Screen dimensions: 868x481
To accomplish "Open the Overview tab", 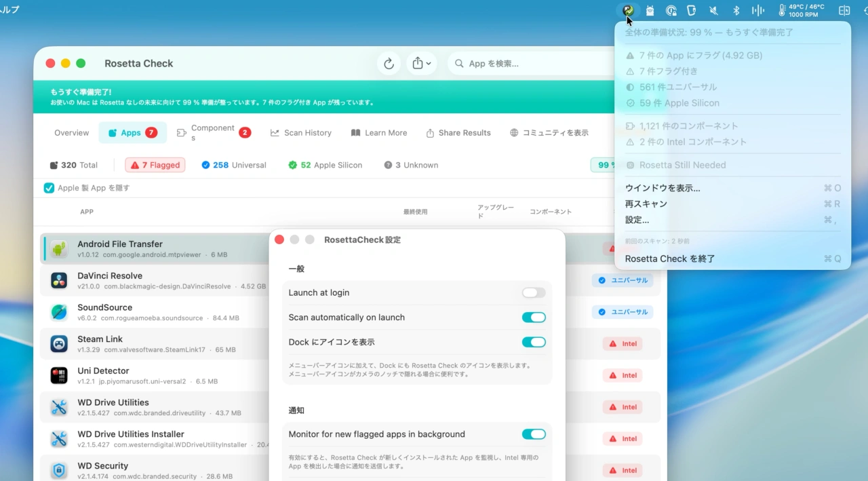I will pos(72,133).
